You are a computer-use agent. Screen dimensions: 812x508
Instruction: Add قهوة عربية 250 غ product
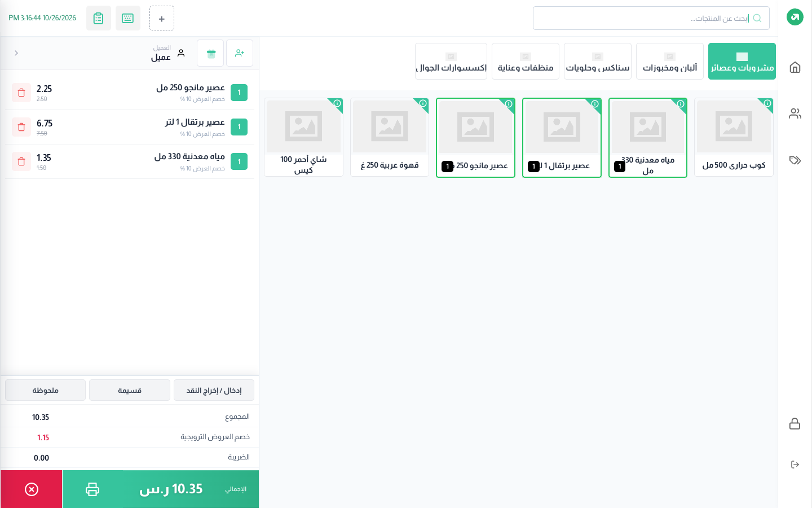(x=390, y=137)
